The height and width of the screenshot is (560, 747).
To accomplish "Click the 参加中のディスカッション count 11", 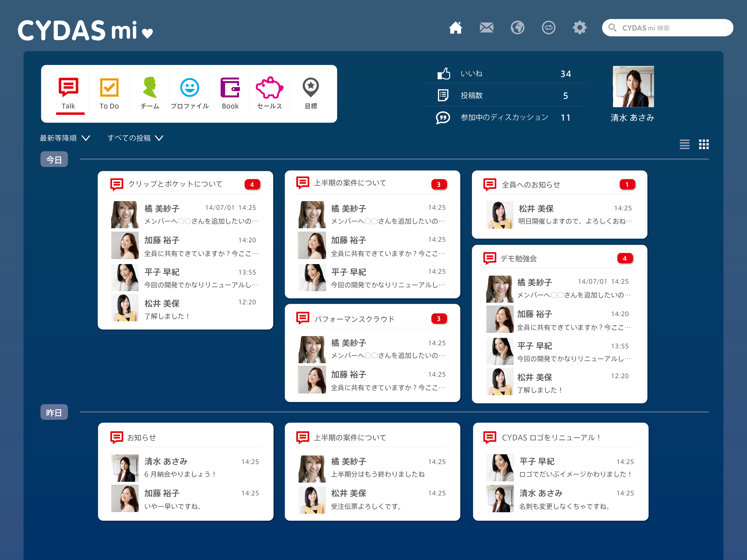I will [x=566, y=117].
